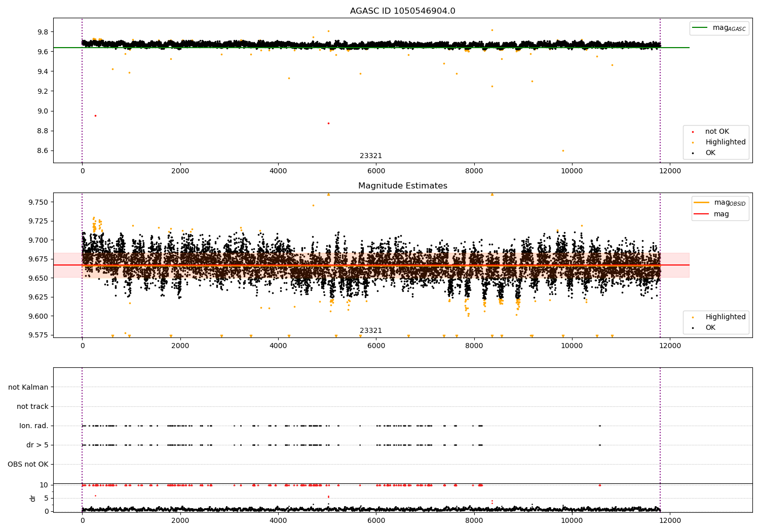The height and width of the screenshot is (532, 760).
Task: Click the '23321' label in top plot
Action: click(x=371, y=156)
